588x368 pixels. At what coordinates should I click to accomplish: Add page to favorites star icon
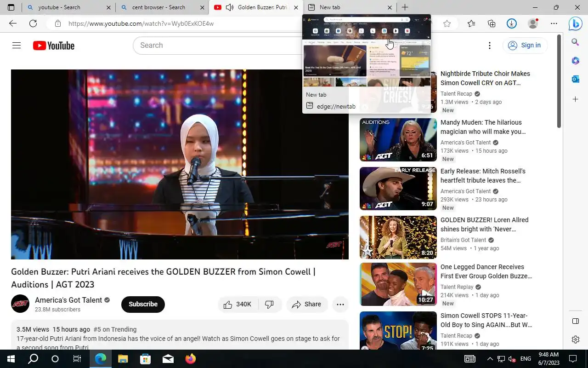(447, 23)
